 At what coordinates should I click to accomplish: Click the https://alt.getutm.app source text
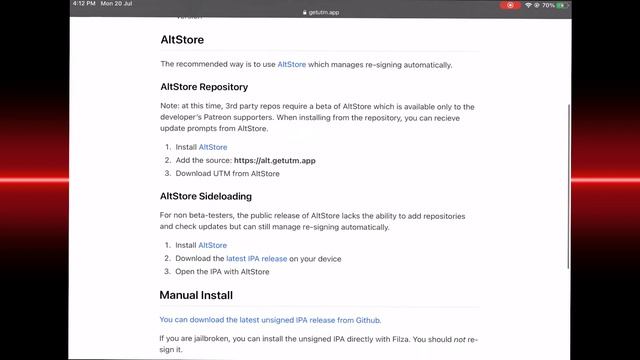(x=275, y=160)
